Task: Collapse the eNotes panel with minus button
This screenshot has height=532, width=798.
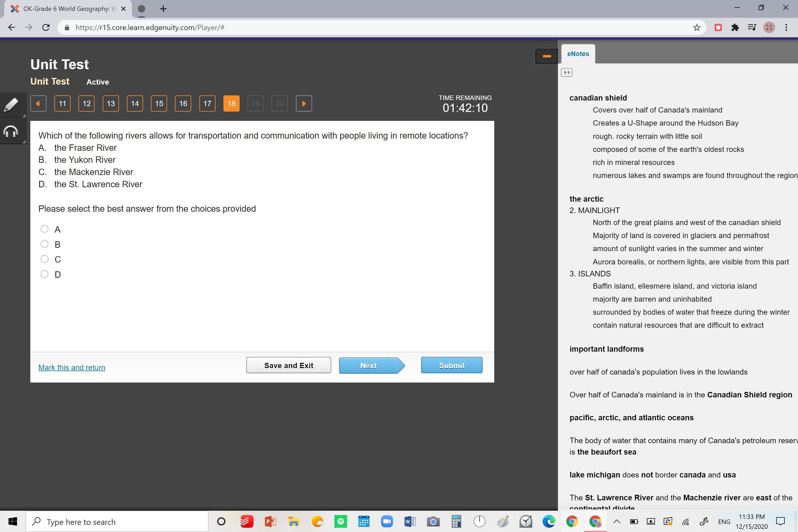Action: pos(546,56)
